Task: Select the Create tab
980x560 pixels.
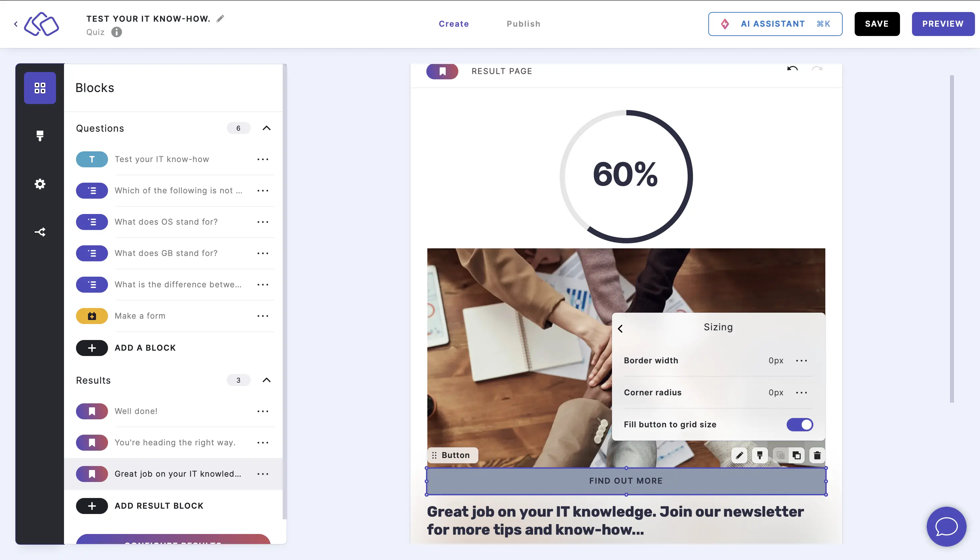Action: click(454, 24)
